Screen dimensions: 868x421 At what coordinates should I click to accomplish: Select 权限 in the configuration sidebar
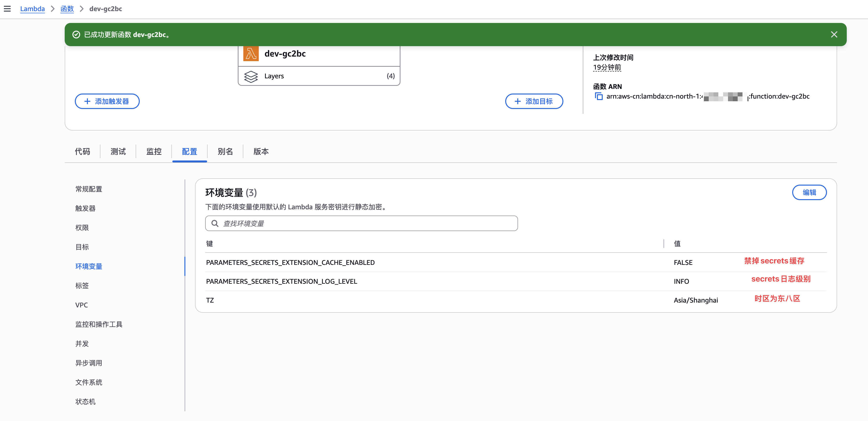tap(82, 228)
